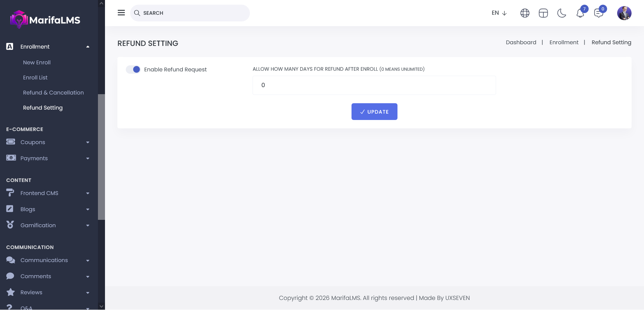This screenshot has height=310, width=644.
Task: Select Enroll List in sidebar
Action: tap(35, 77)
